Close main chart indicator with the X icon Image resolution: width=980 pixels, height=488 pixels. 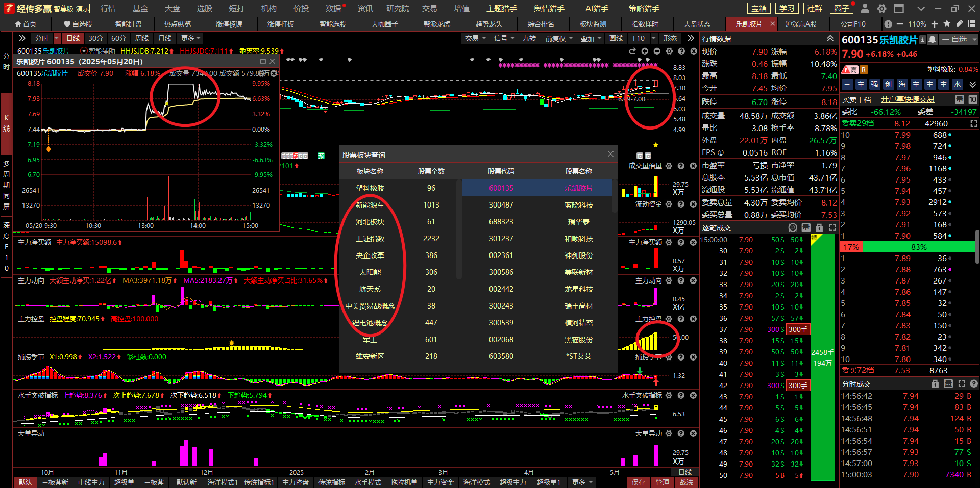(694, 51)
